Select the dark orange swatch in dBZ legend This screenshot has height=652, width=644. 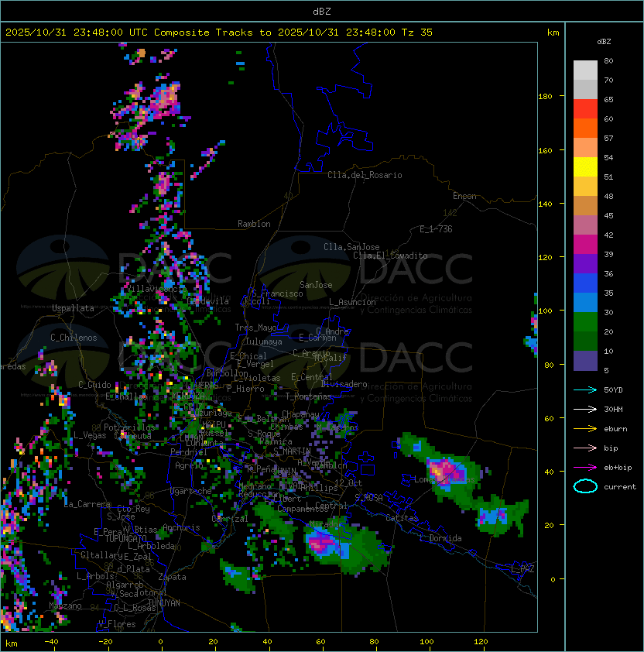[585, 129]
